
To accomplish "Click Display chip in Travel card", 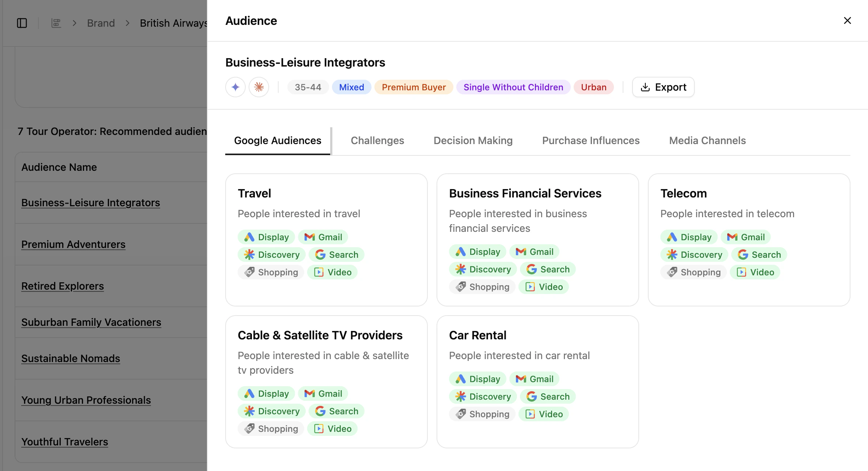I will 266,237.
